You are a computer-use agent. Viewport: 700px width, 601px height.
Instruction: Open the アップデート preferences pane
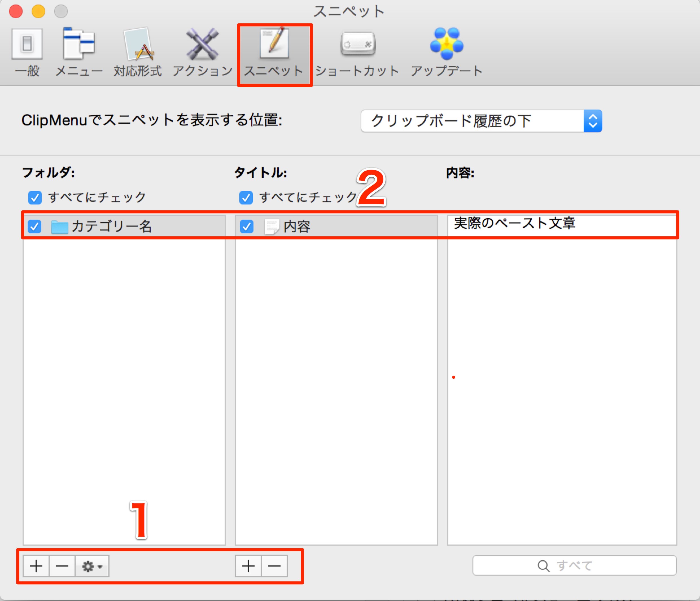447,53
